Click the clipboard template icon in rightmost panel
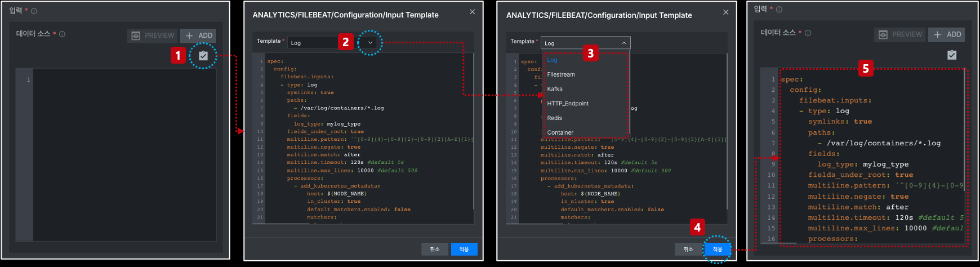The width and height of the screenshot is (980, 267). click(x=952, y=55)
